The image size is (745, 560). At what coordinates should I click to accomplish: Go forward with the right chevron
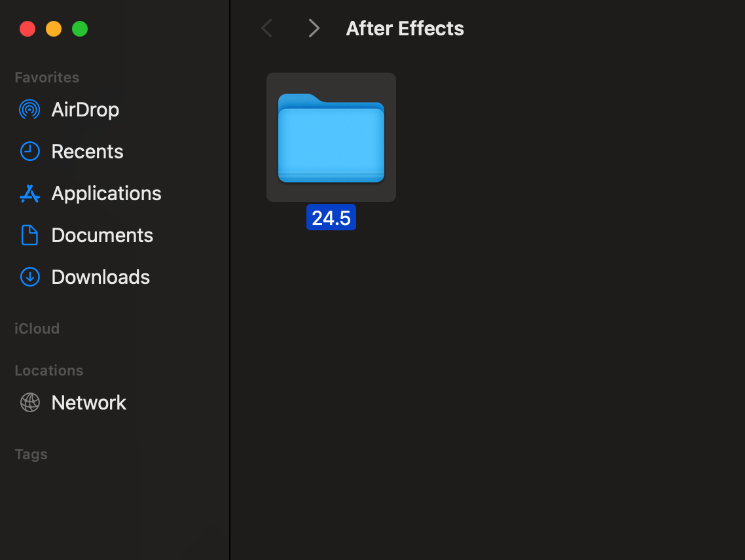314,28
